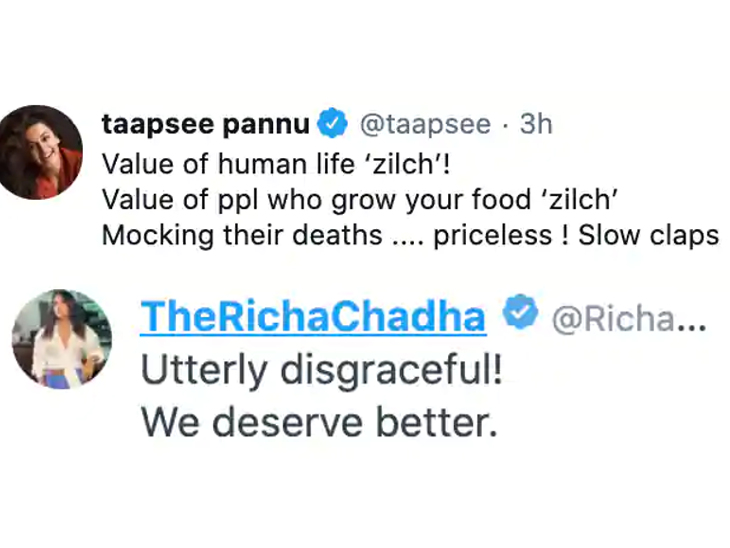730x548 pixels.
Task: Click taapsee pannu's profile picture
Action: (39, 152)
